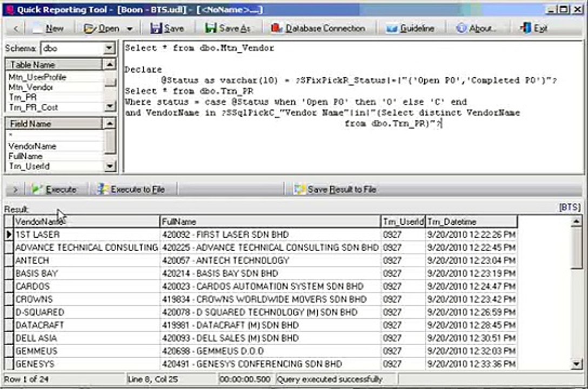Click the About icon

[461, 28]
